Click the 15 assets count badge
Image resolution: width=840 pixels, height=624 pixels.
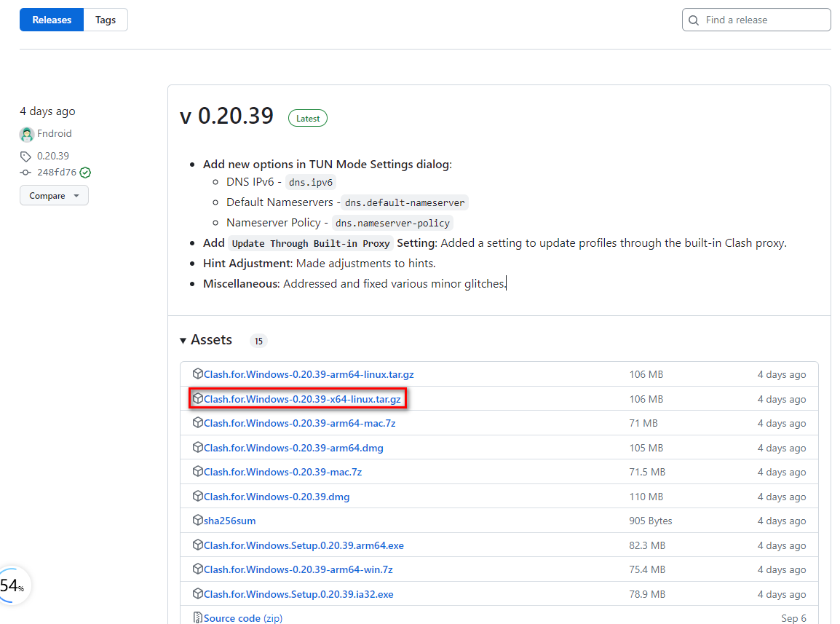point(258,341)
